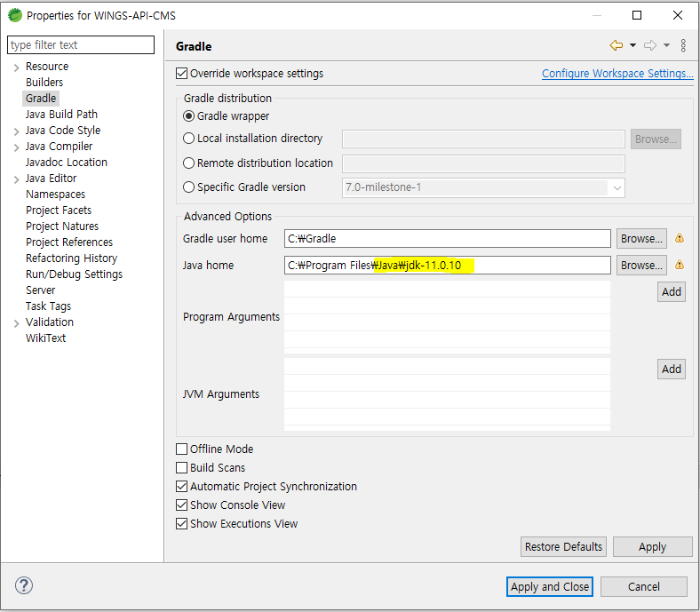Click the Apply button
Image resolution: width=700 pixels, height=612 pixels.
(x=652, y=547)
